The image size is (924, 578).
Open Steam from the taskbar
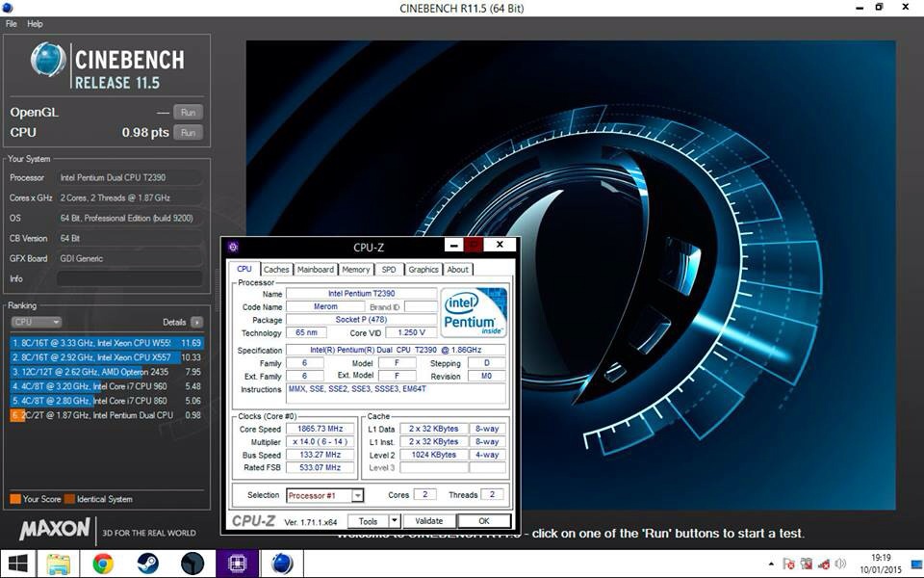[147, 564]
